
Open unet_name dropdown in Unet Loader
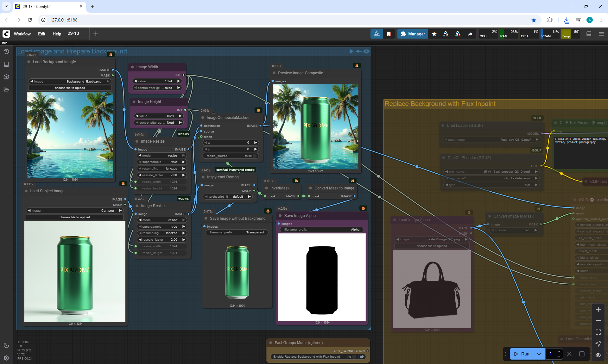click(x=491, y=139)
